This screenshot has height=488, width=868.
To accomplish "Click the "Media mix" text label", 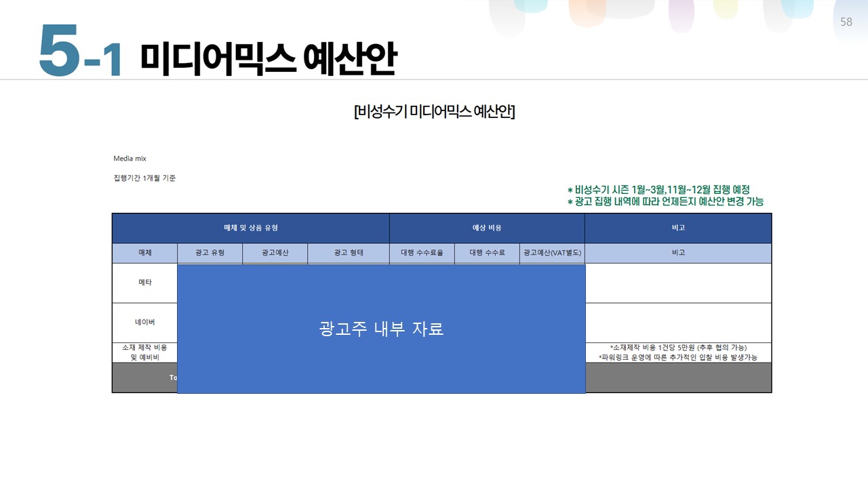I will (x=130, y=159).
